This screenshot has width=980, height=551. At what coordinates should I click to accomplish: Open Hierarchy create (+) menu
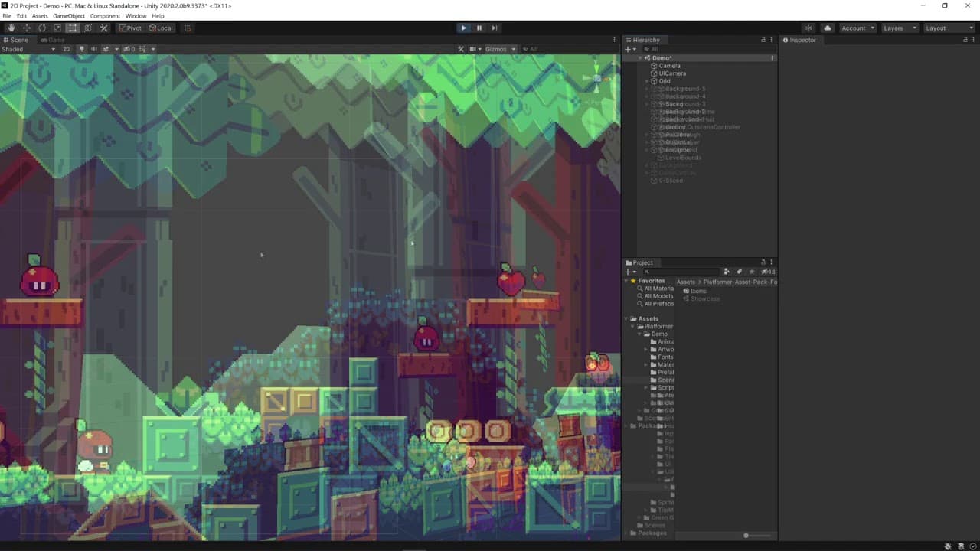click(630, 49)
